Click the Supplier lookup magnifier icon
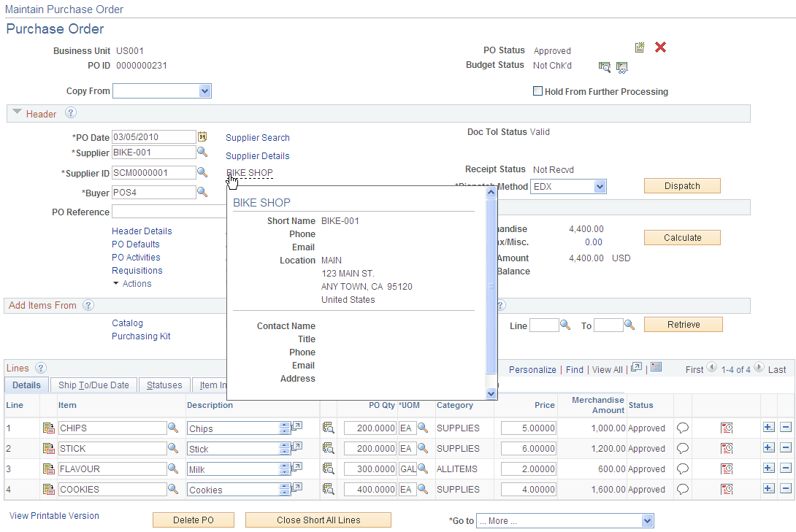Screen dimensions: 796x532 [x=202, y=152]
